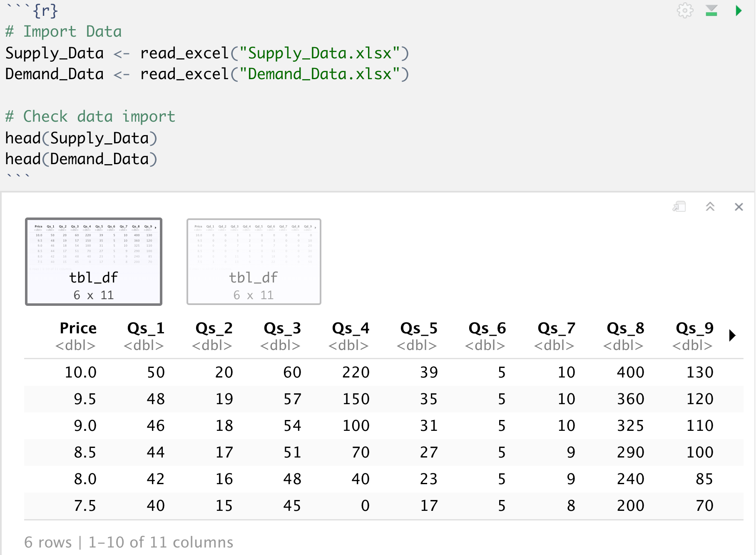
Task: Run all chunks above this chunk
Action: click(711, 10)
